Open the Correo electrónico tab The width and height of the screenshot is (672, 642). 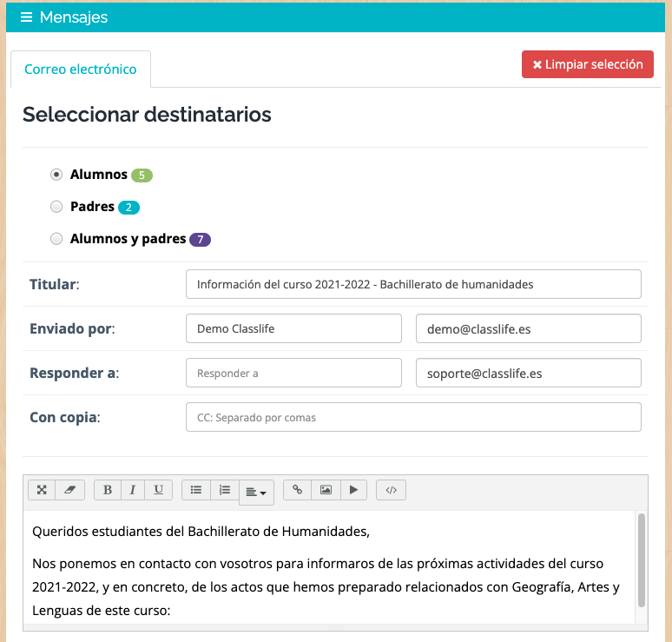coord(81,69)
